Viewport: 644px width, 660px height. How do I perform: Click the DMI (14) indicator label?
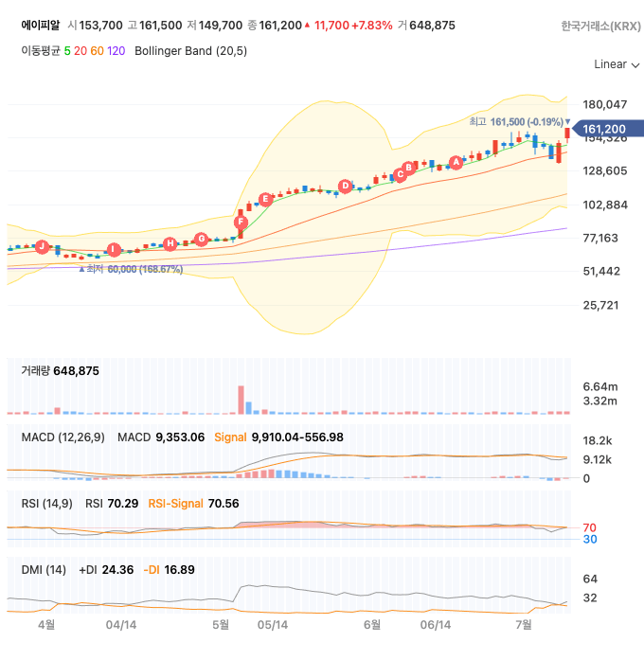pyautogui.click(x=44, y=570)
